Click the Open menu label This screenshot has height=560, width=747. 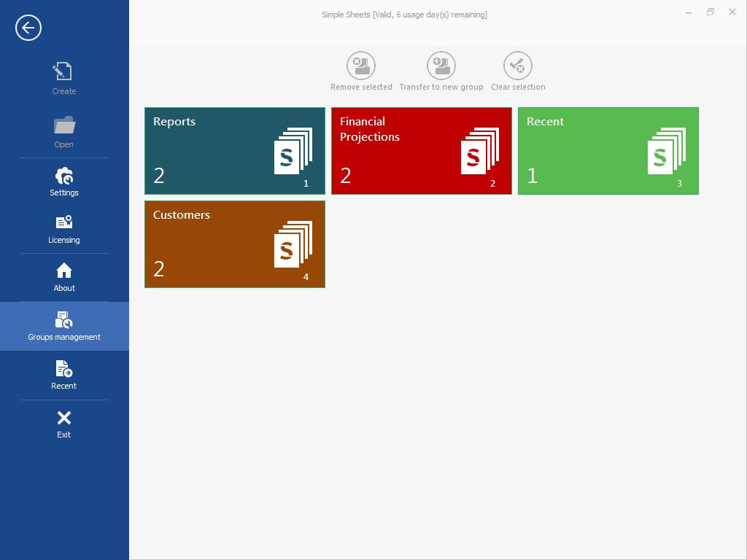point(64,144)
